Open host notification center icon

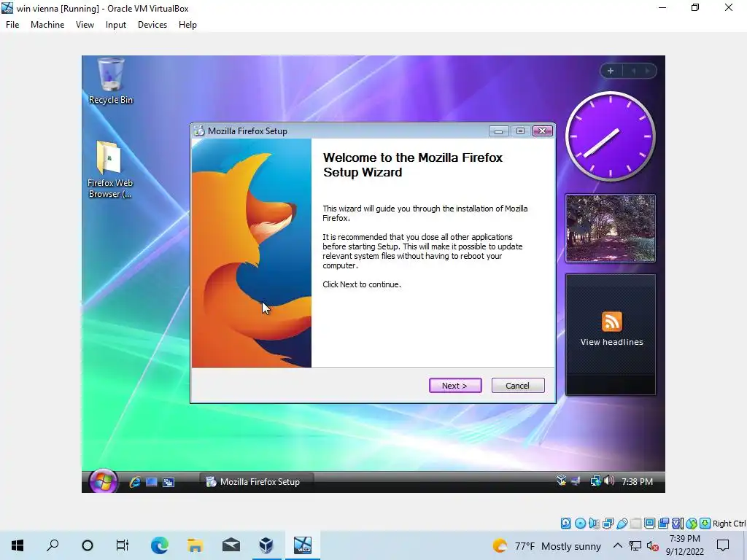coord(723,545)
